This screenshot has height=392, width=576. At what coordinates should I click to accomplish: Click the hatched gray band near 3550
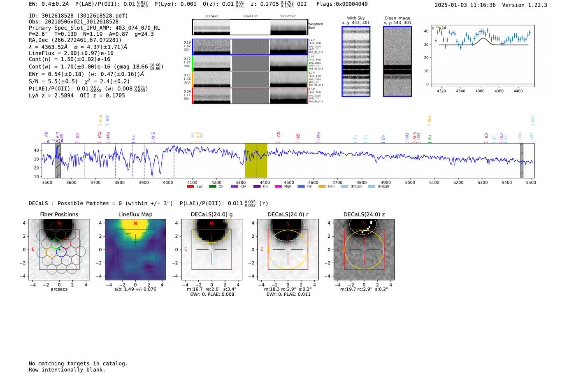[58, 160]
